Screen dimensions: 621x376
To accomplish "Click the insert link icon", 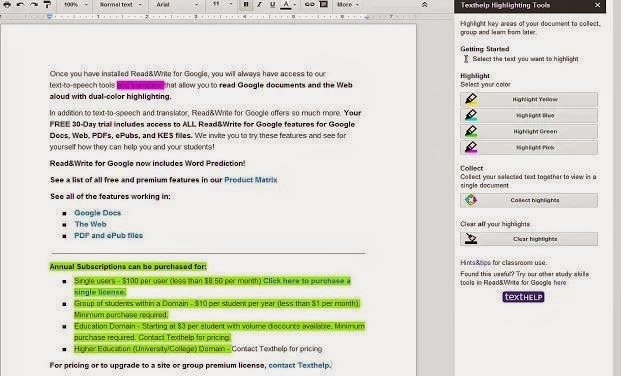I will click(309, 4).
